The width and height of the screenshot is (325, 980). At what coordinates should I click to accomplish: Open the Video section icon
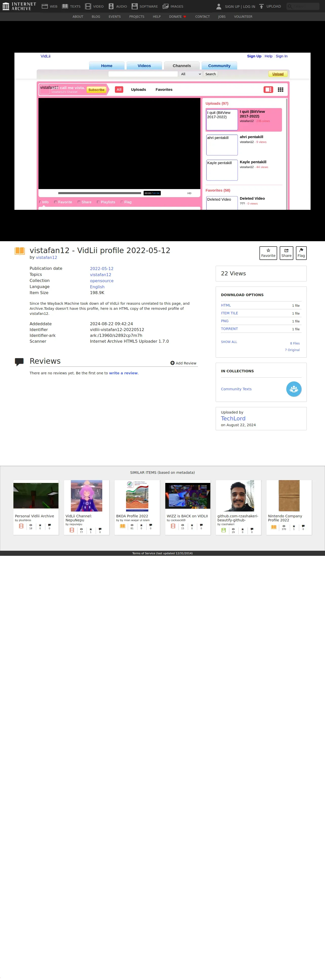click(x=88, y=7)
